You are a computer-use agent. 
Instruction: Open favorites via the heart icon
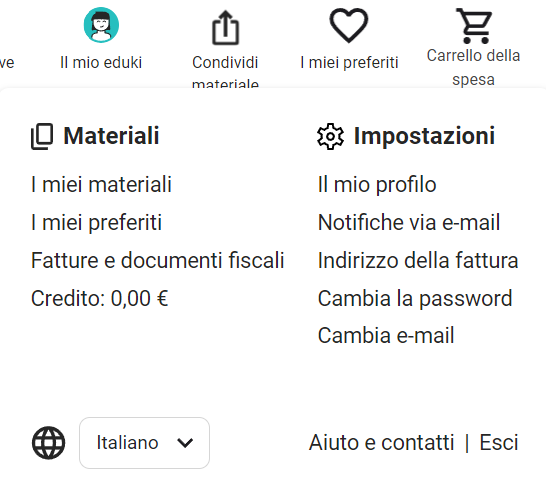coord(349,26)
